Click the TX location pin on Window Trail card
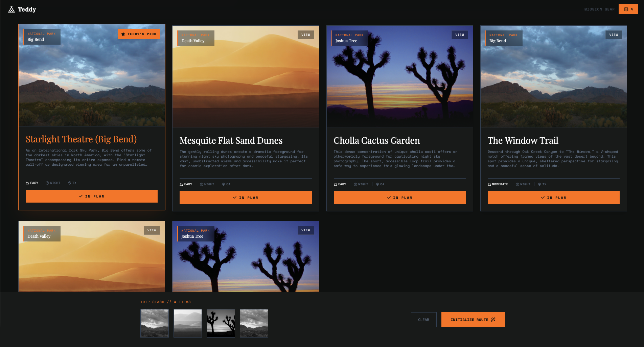The image size is (644, 347). tap(539, 184)
